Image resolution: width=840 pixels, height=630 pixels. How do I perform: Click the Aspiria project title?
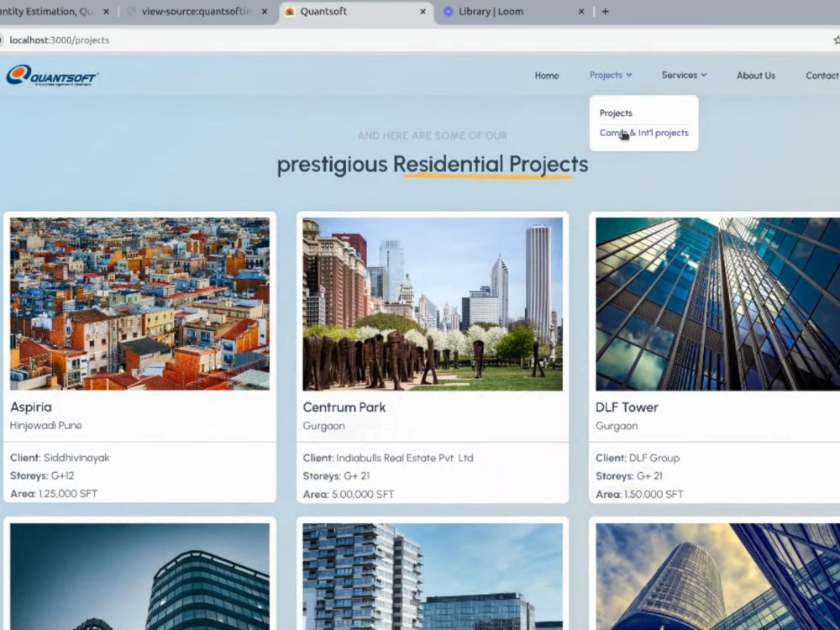pos(31,407)
